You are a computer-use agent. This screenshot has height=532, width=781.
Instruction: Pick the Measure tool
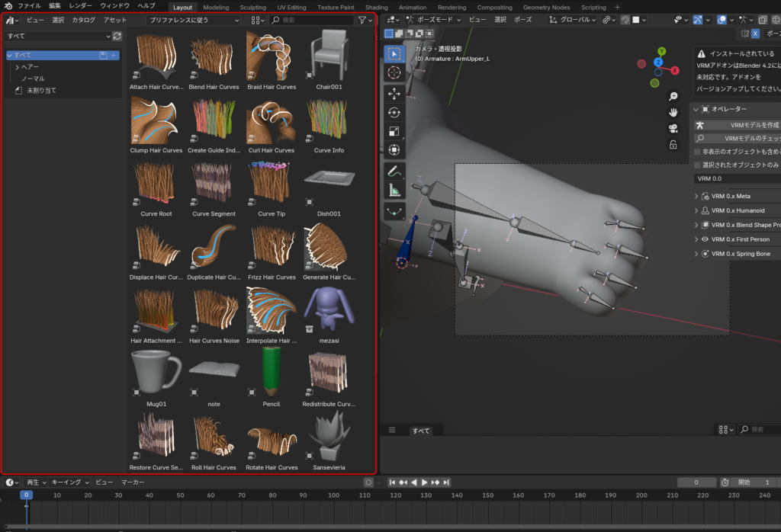[394, 191]
